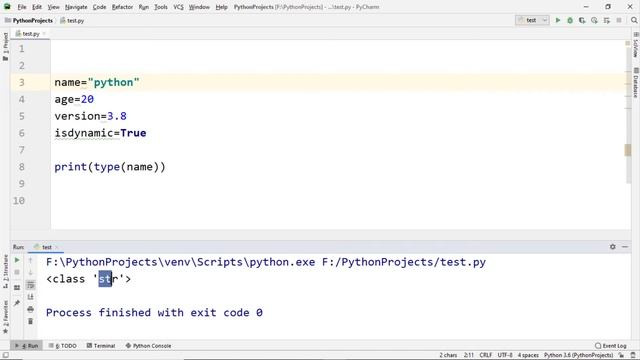Open the SciView right sidebar tab
The image size is (640, 360).
(x=636, y=46)
